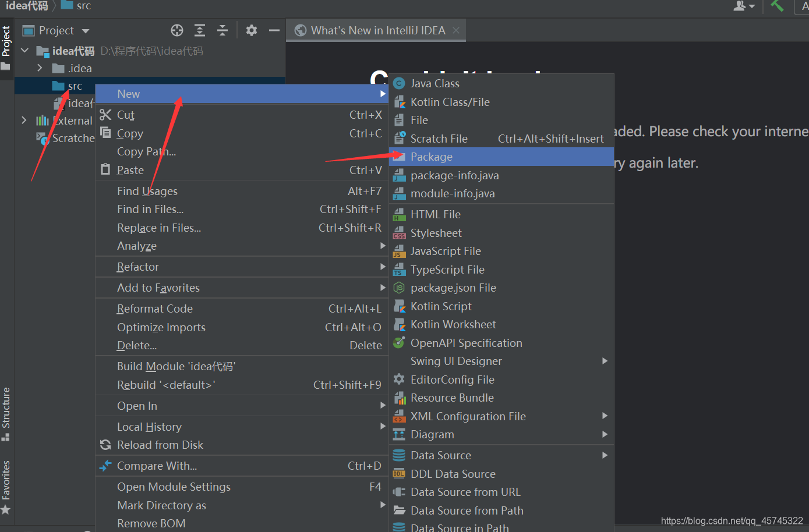Screen dimensions: 809x532
Task: Collapse the idea代码 root folder
Action: coord(24,51)
